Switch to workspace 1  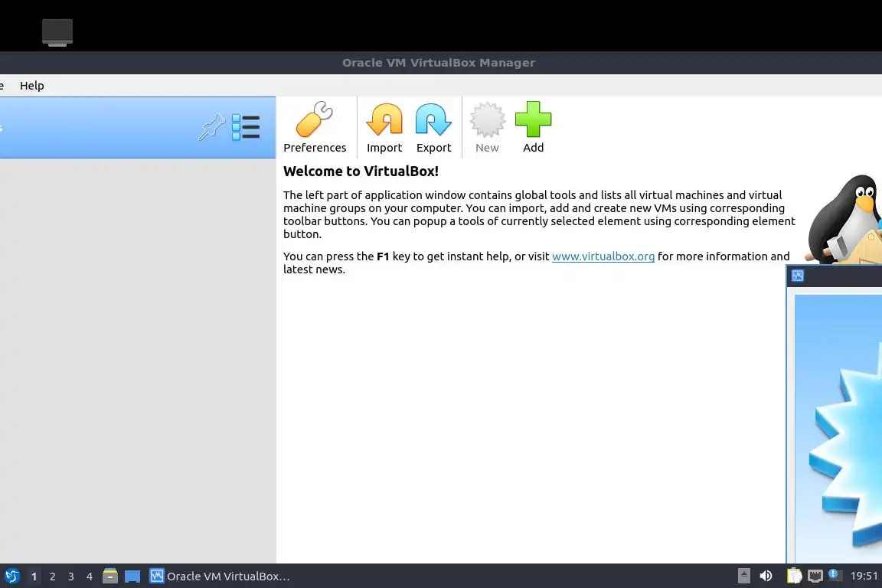tap(34, 577)
